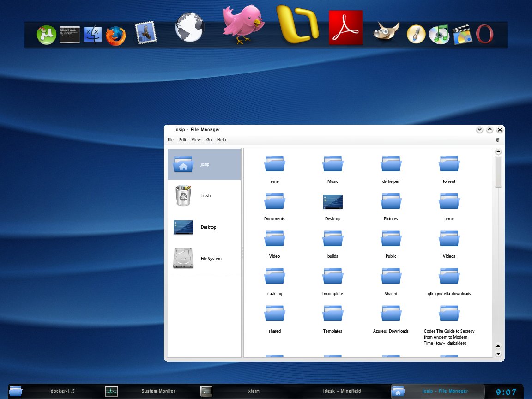
Task: Open the paintbrush disc icon in the dock
Action: coord(416,34)
